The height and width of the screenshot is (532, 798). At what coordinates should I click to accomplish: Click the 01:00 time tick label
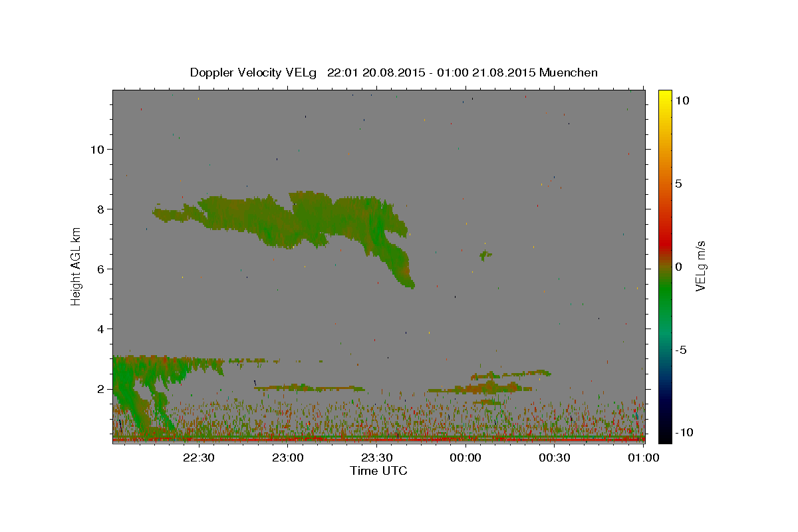(x=644, y=458)
